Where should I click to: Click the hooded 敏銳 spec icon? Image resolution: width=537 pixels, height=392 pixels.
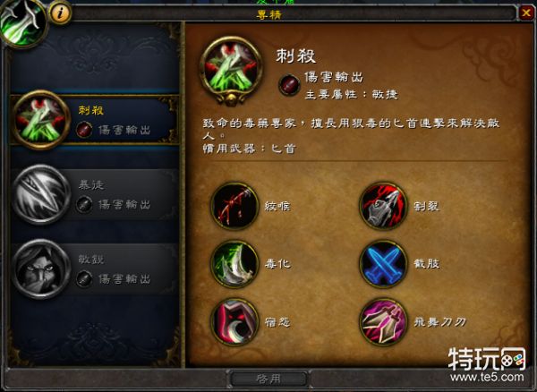[41, 269]
